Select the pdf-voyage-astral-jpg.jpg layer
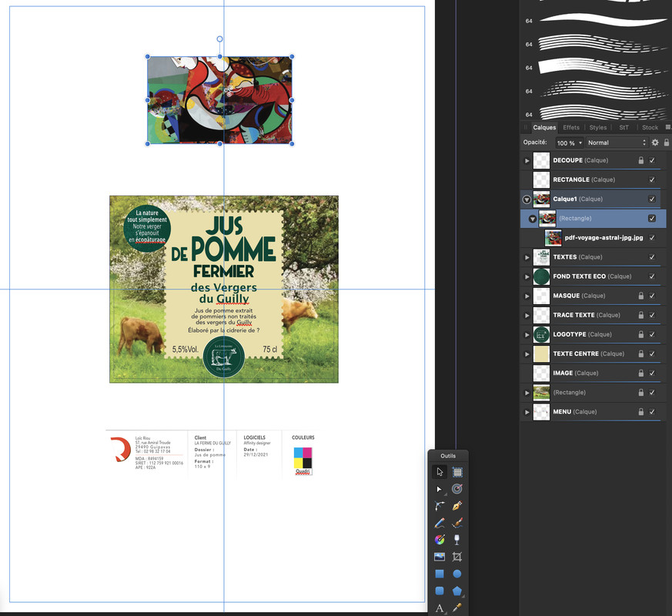 click(x=593, y=237)
